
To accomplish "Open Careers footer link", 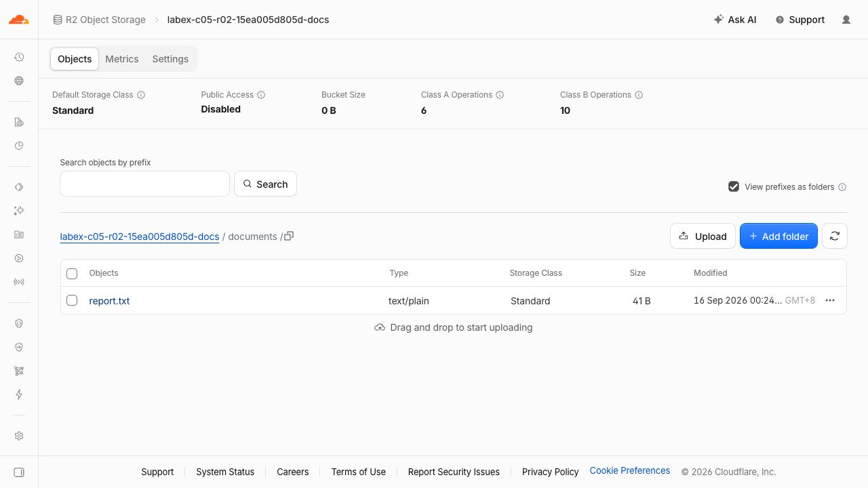I will pyautogui.click(x=293, y=472).
